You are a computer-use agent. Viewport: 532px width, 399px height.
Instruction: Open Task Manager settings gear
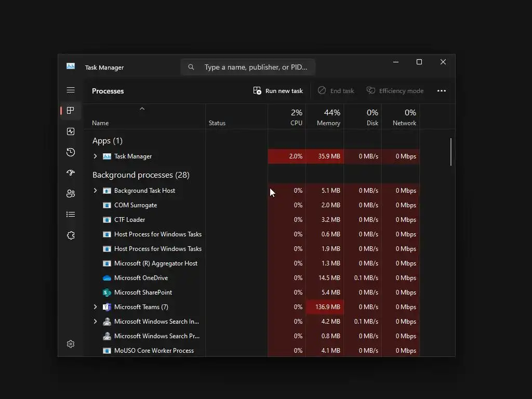(x=71, y=344)
